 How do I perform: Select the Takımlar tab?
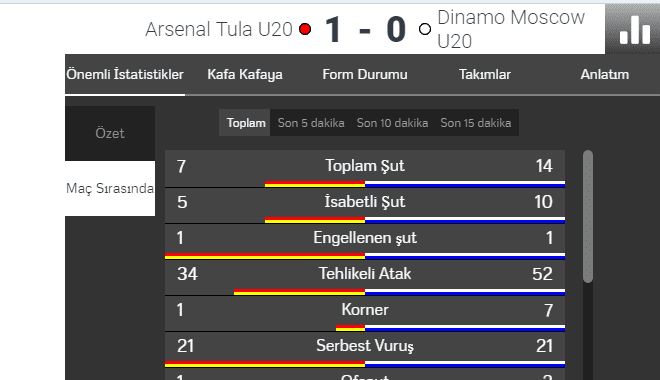coord(485,74)
